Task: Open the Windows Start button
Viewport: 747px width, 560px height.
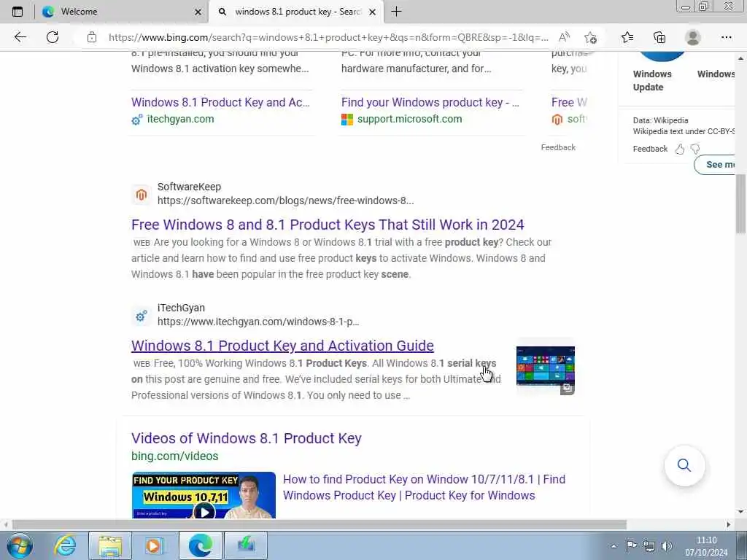Action: [x=20, y=545]
